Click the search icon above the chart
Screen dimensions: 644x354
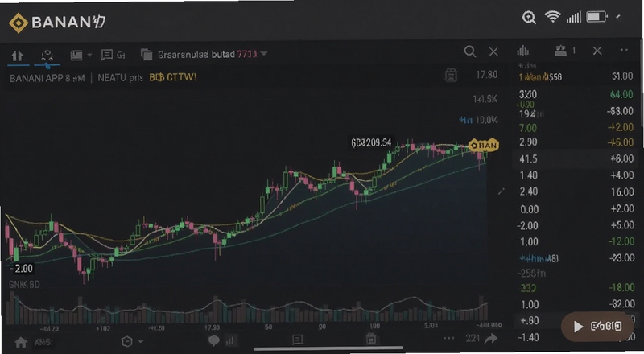(470, 51)
